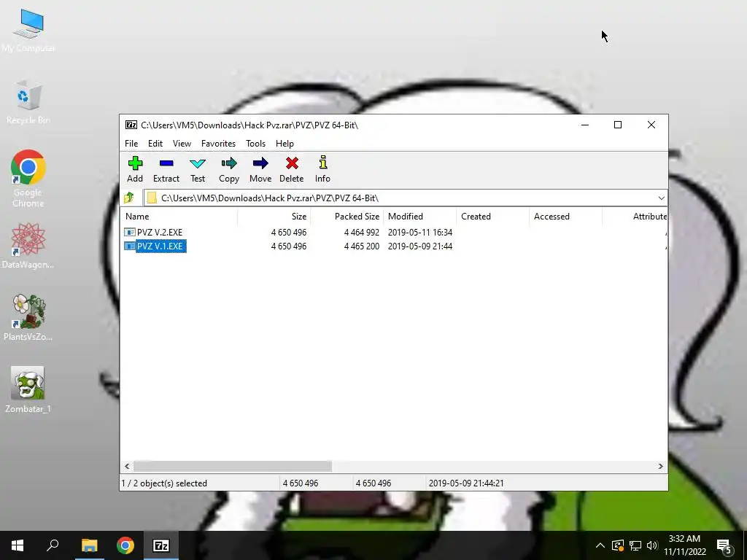
Task: Go up one folder level icon
Action: coord(128,198)
